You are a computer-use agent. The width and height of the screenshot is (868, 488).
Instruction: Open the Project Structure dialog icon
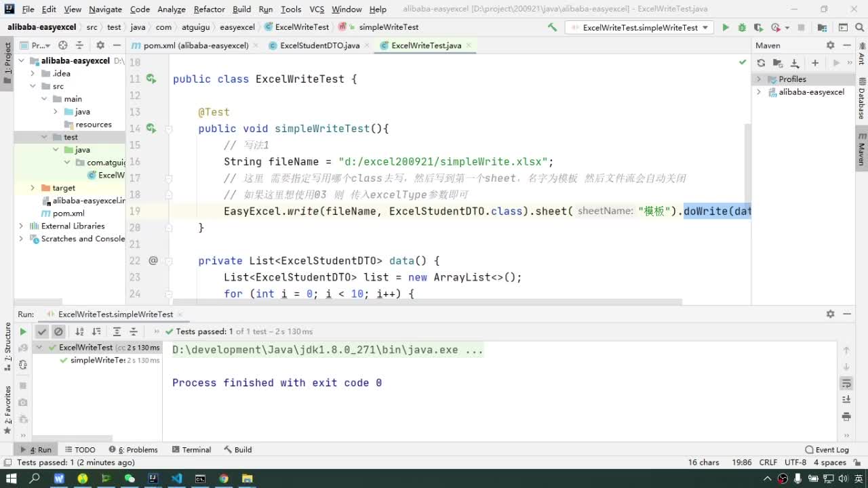click(x=823, y=28)
